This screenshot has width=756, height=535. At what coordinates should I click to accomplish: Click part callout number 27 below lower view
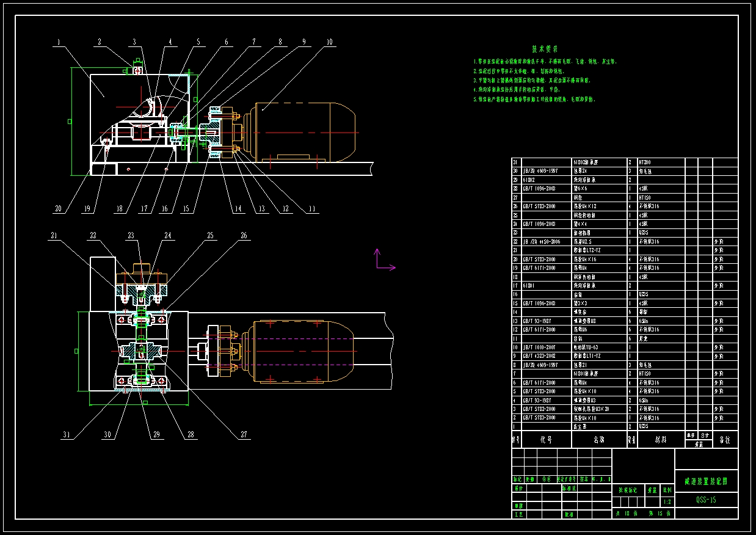(244, 435)
